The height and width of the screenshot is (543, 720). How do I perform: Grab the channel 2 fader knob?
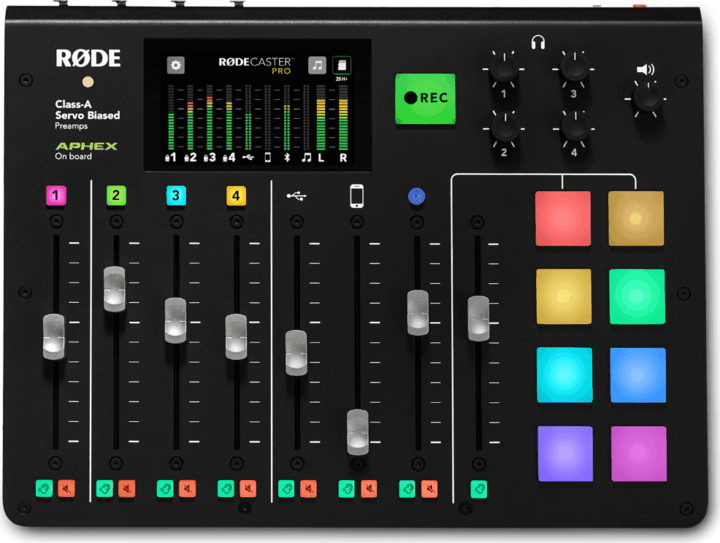[114, 289]
